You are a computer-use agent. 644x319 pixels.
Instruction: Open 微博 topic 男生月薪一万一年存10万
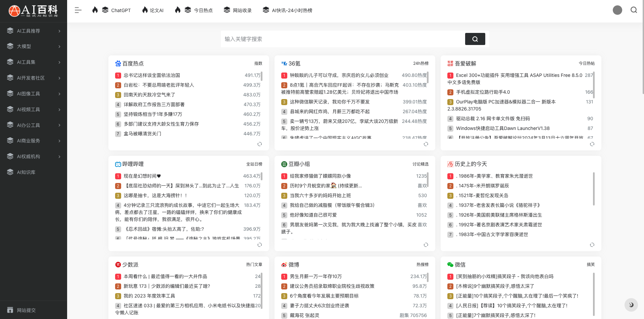pos(316,276)
